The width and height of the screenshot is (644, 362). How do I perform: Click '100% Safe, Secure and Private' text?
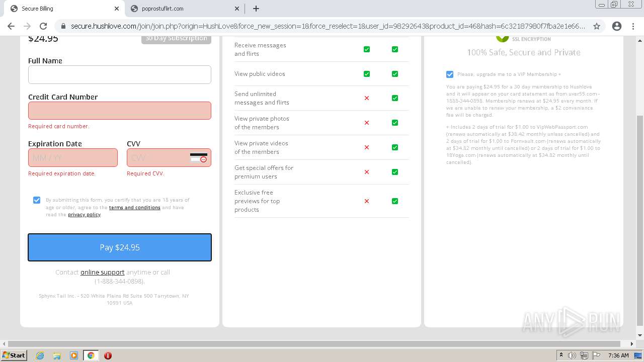coord(524,52)
